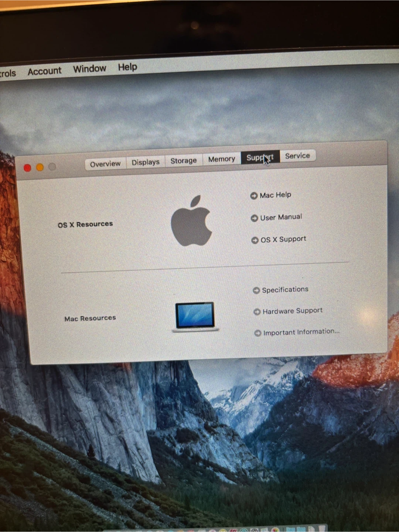Screen dimensions: 399x532
Task: Close the window with the red button
Action: 27,168
